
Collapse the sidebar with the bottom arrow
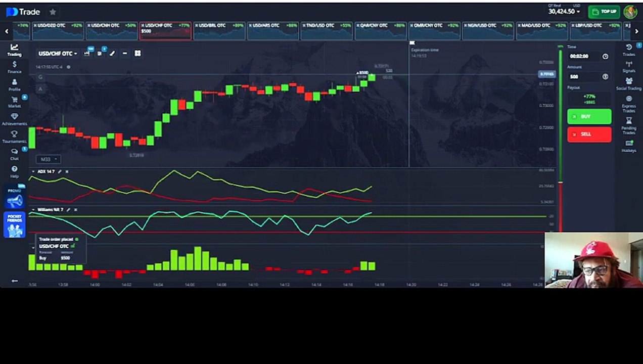[x=14, y=281]
